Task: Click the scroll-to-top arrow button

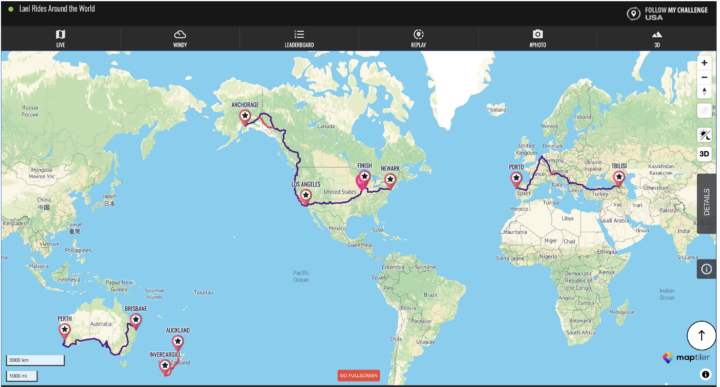Action: 701,336
